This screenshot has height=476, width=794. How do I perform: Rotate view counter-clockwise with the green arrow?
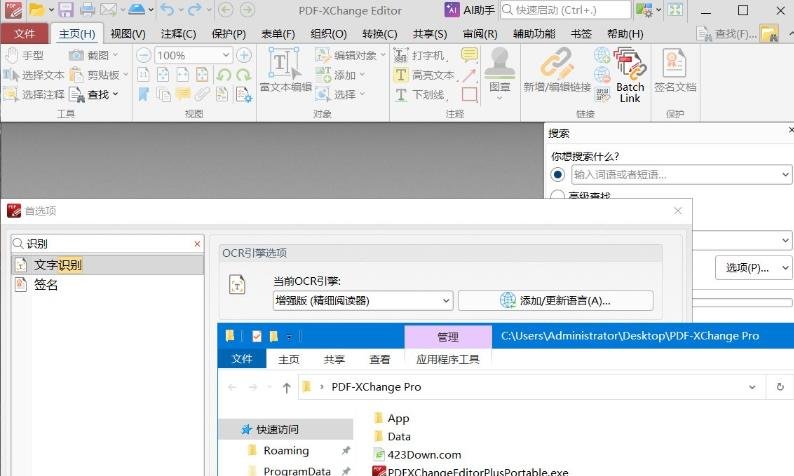[x=224, y=75]
